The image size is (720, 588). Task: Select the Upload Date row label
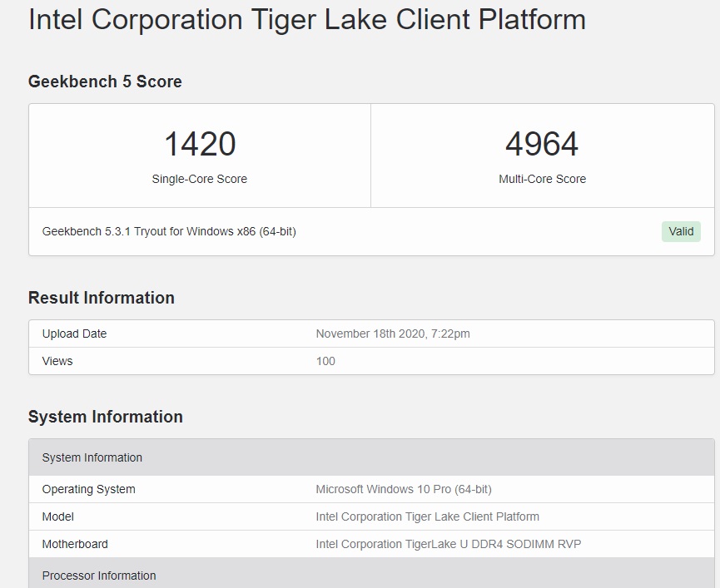tap(75, 334)
